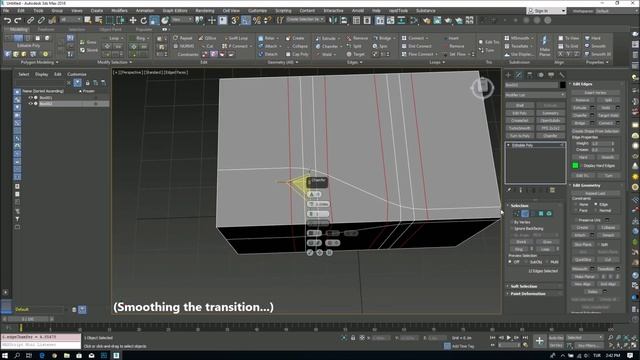The height and width of the screenshot is (360, 640).
Task: Open the Modify command panel tab
Action: 518,75
